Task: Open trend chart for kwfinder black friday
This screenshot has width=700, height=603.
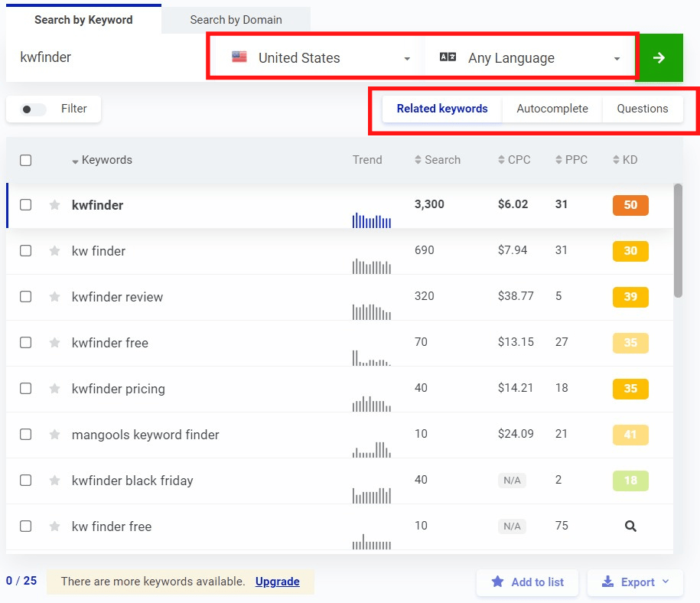Action: (x=372, y=496)
